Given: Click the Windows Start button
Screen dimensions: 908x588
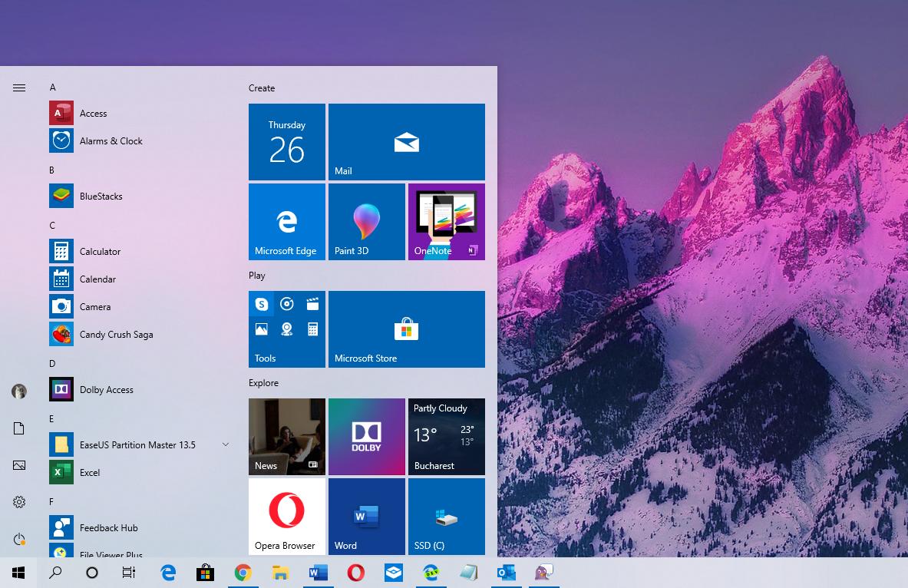Looking at the screenshot, I should (18, 573).
